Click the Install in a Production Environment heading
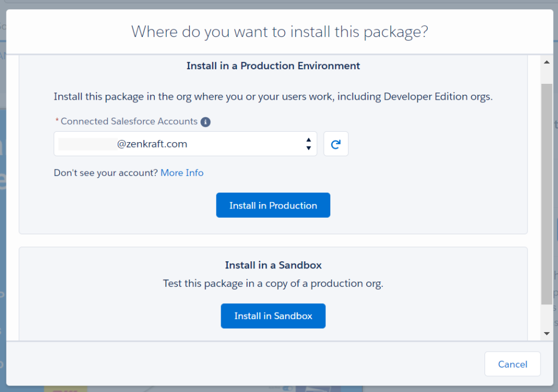Image resolution: width=558 pixels, height=392 pixels. 273,66
